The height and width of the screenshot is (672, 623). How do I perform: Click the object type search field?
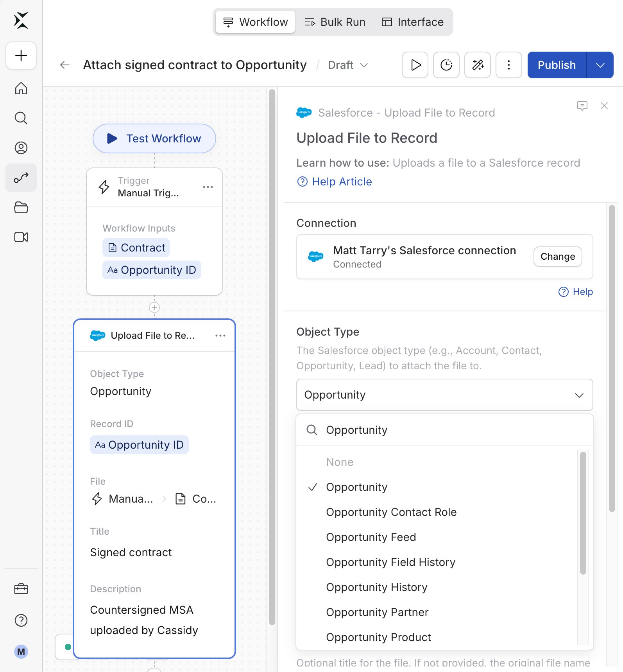[x=445, y=430]
